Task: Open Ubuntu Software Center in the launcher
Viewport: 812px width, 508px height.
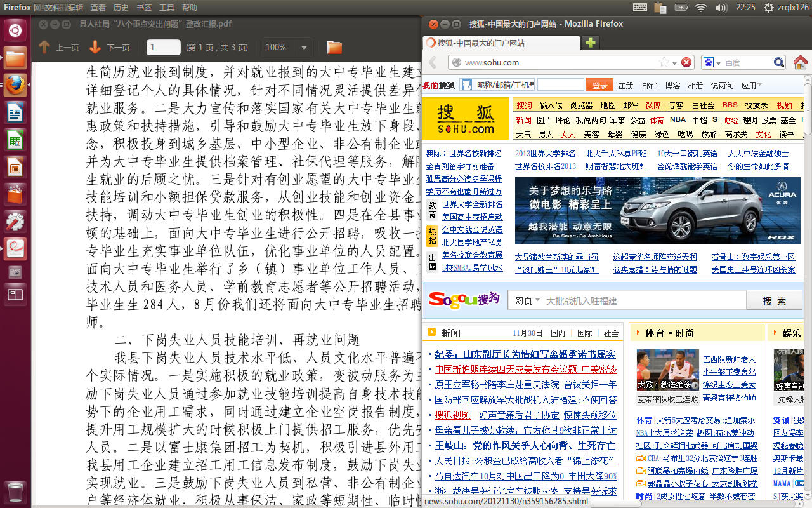Action: pyautogui.click(x=15, y=195)
